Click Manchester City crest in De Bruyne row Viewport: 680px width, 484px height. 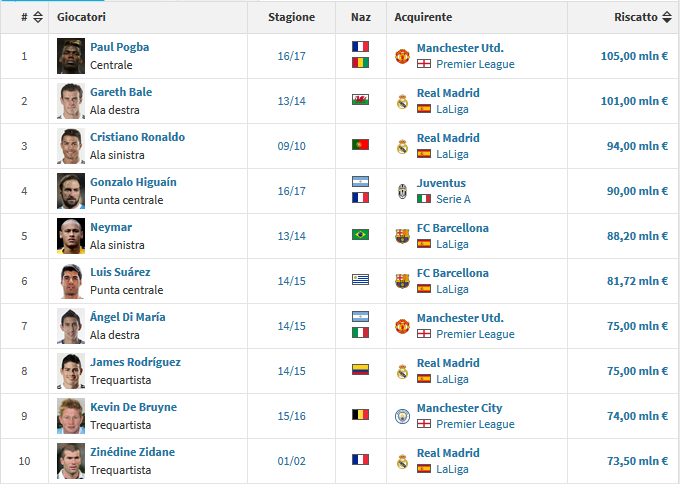pyautogui.click(x=402, y=416)
